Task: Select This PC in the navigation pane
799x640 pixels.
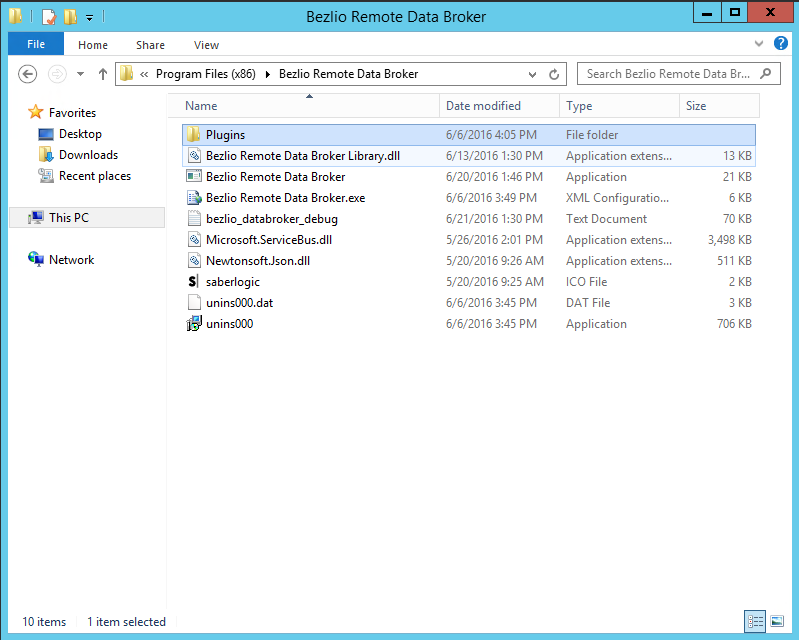Action: [x=69, y=218]
